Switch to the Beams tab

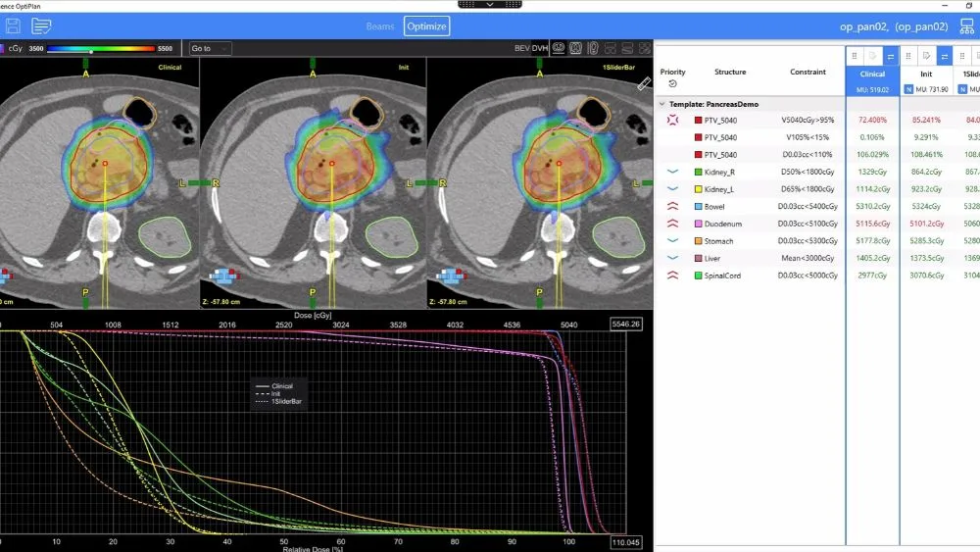click(x=380, y=26)
